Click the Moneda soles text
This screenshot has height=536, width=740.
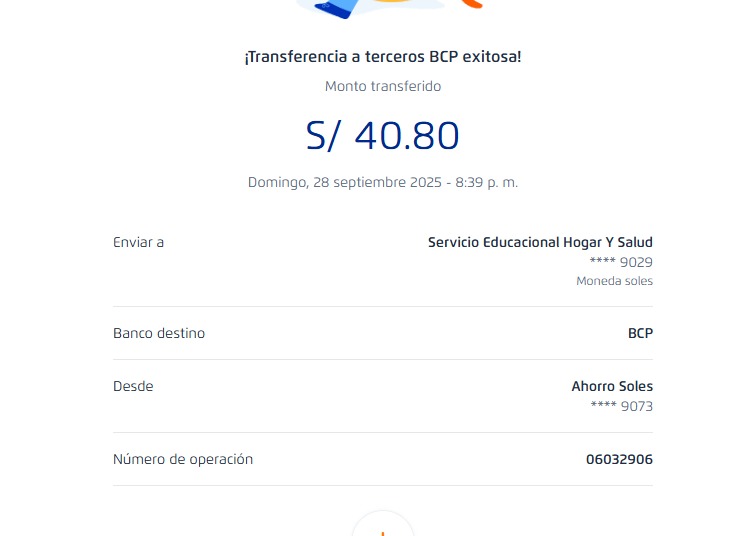pyautogui.click(x=614, y=281)
